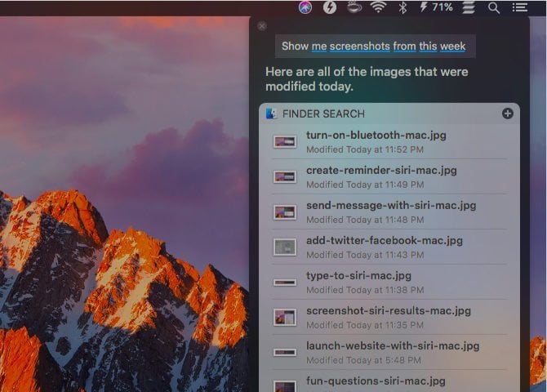The width and height of the screenshot is (547, 392).
Task: Open turn-on-bluetooth-mac.jpg result
Action: [x=376, y=136]
